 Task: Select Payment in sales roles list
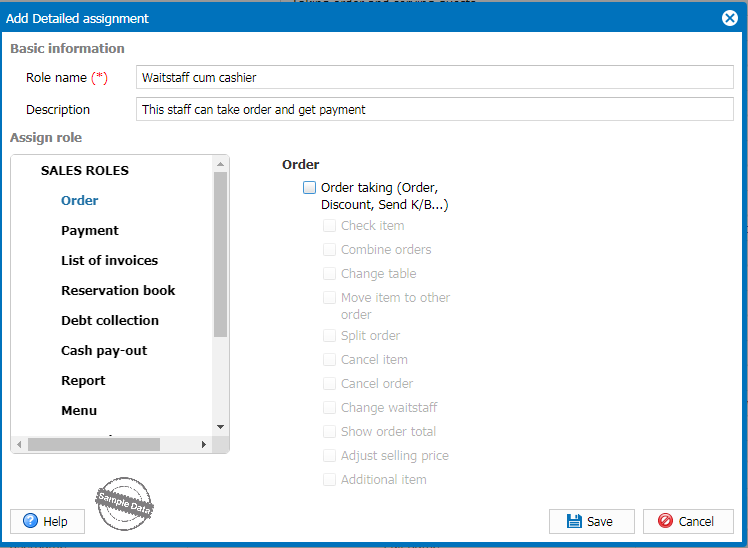click(x=90, y=230)
